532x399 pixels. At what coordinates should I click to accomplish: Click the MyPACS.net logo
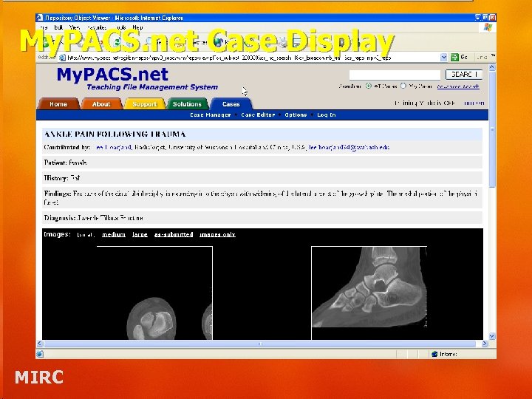coord(112,75)
